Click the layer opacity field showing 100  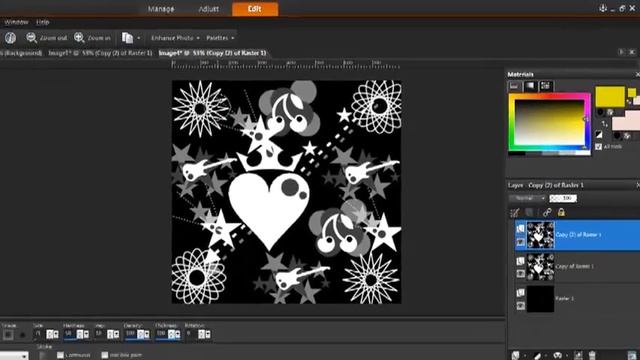click(x=562, y=198)
